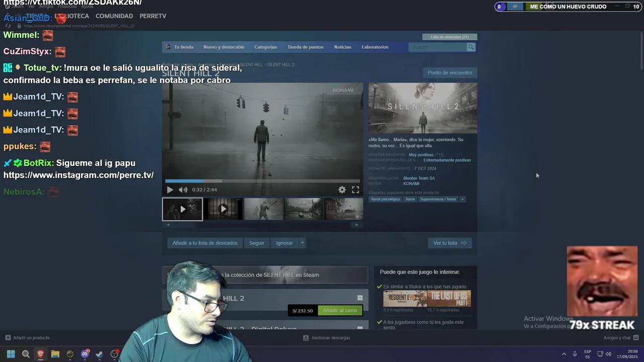644x362 pixels.
Task: Click 'Añadir un producto' in Steam footer
Action: 28,338
